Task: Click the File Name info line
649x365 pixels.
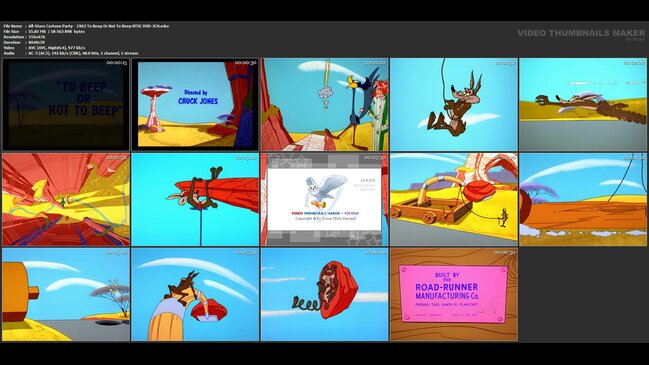Action: (x=86, y=26)
